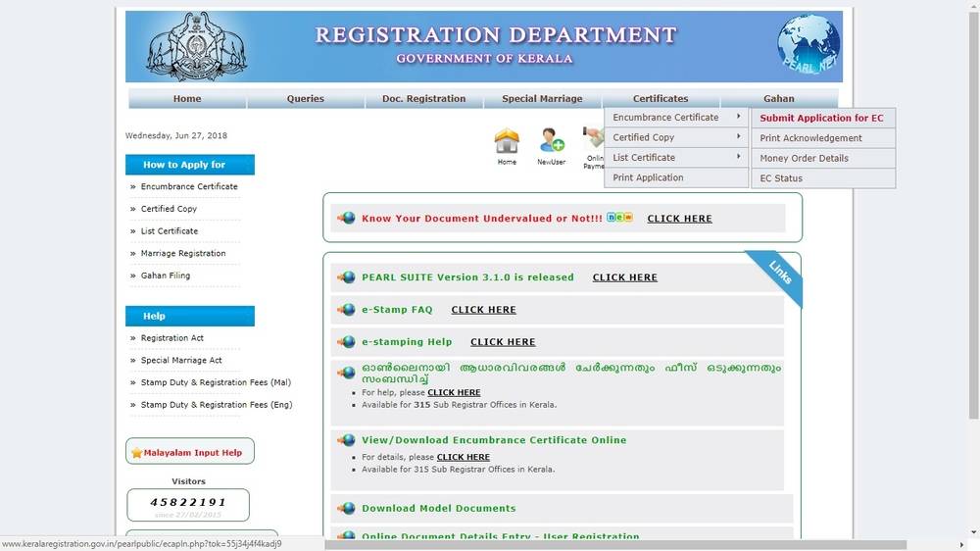Click globe icon beside Know Your Document Undervalued
This screenshot has height=551, width=980.
pyautogui.click(x=346, y=218)
